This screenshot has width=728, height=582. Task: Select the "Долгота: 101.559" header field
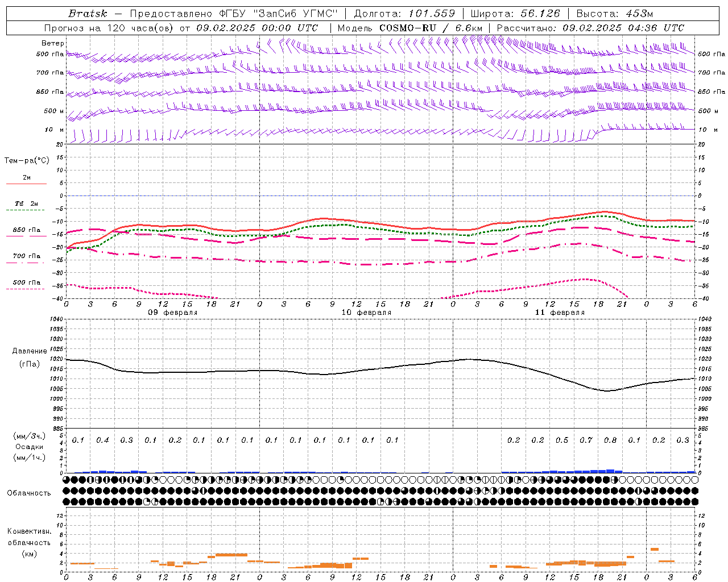pyautogui.click(x=404, y=14)
